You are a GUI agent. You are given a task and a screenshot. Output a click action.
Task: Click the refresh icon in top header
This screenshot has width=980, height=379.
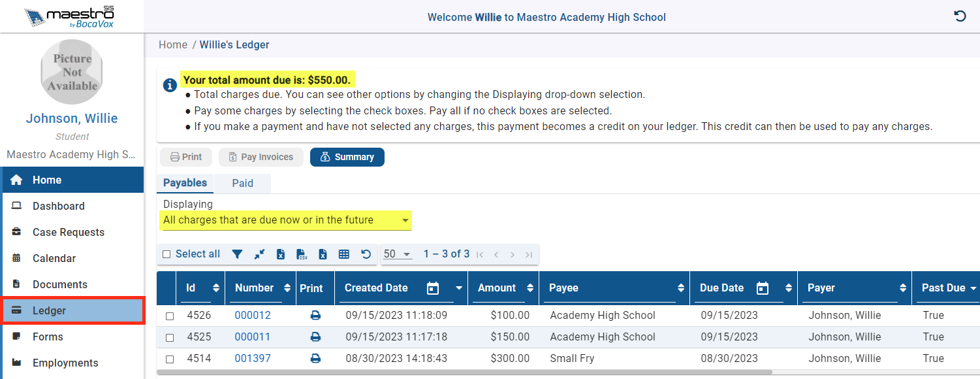pos(960,16)
